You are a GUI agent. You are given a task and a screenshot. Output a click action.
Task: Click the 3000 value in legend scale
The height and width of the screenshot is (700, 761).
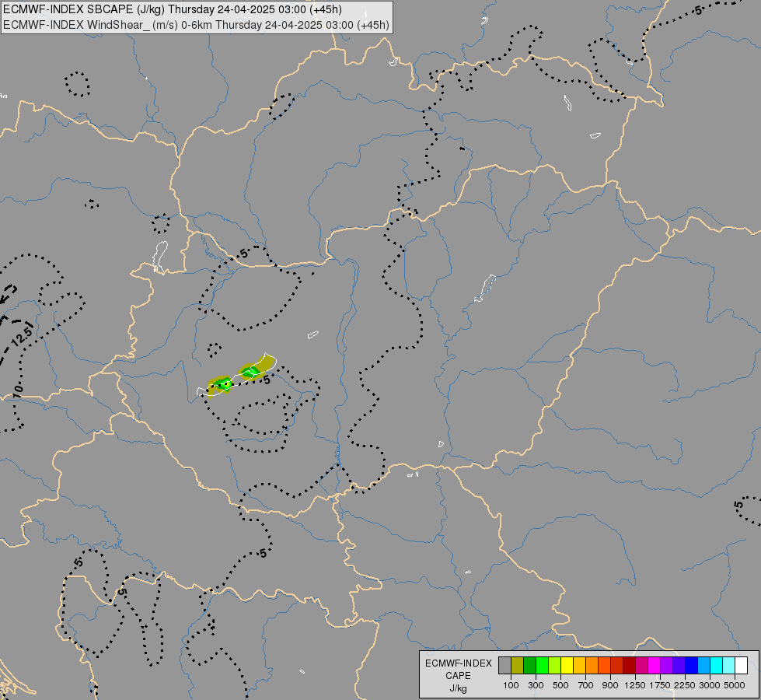pos(710,685)
